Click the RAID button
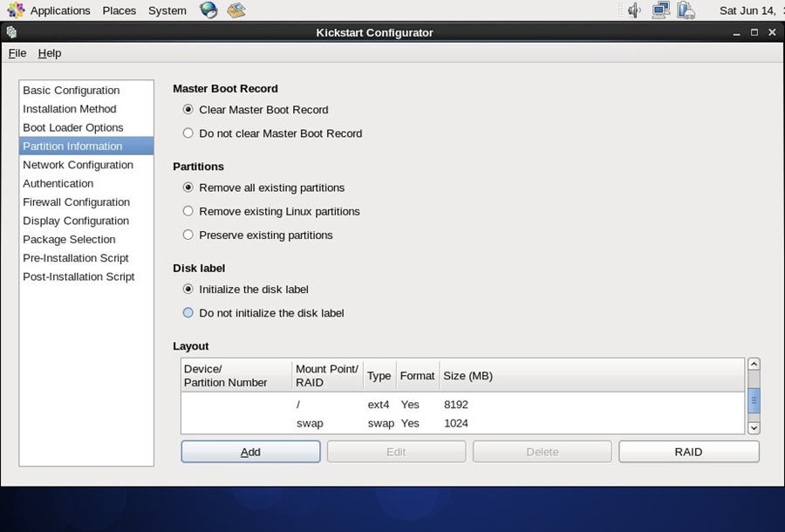The width and height of the screenshot is (785, 532). click(688, 452)
